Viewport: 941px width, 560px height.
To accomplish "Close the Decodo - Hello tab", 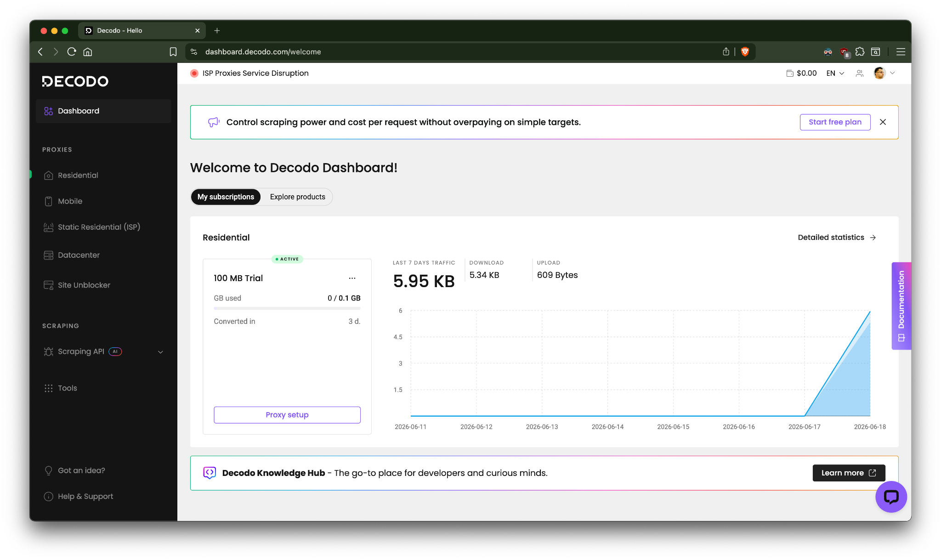I will point(198,31).
